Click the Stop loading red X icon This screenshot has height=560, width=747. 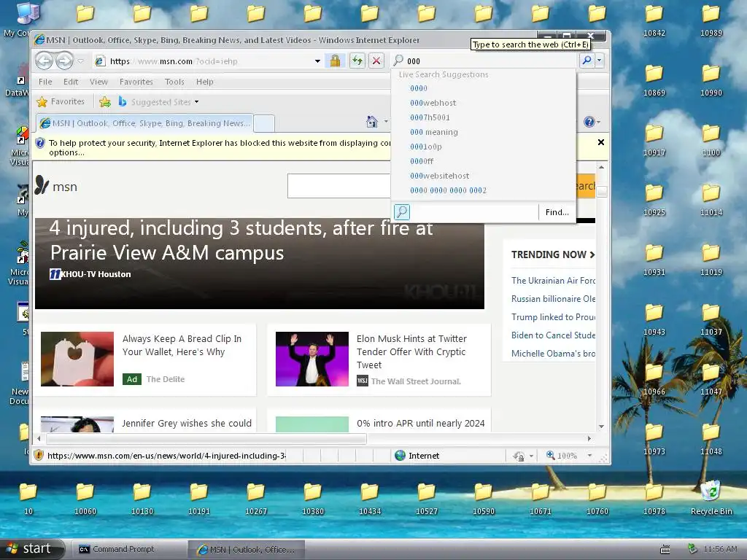(376, 61)
